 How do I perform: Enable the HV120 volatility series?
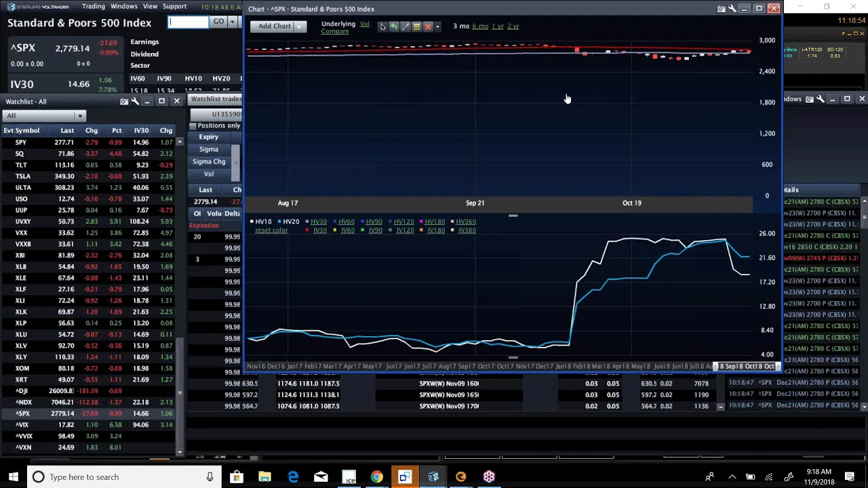click(x=403, y=222)
